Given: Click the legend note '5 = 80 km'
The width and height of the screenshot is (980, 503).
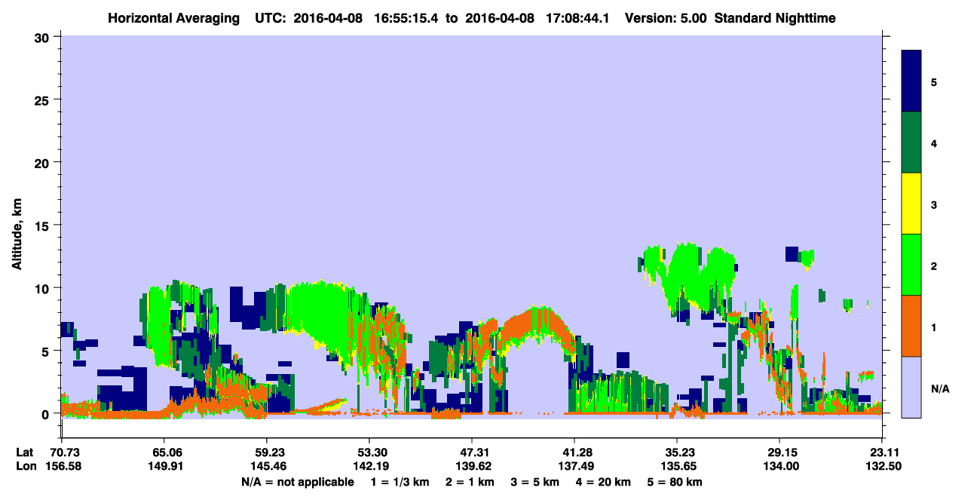Looking at the screenshot, I should pyautogui.click(x=675, y=482).
